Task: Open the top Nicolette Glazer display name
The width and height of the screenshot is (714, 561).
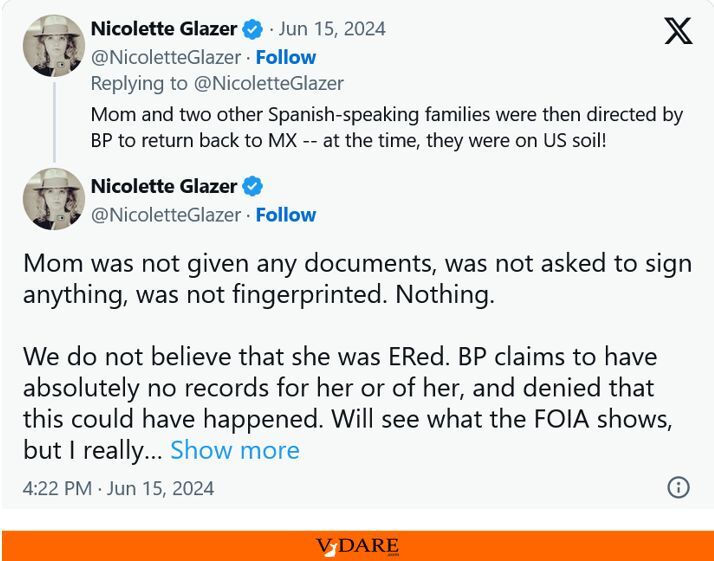Action: [164, 29]
